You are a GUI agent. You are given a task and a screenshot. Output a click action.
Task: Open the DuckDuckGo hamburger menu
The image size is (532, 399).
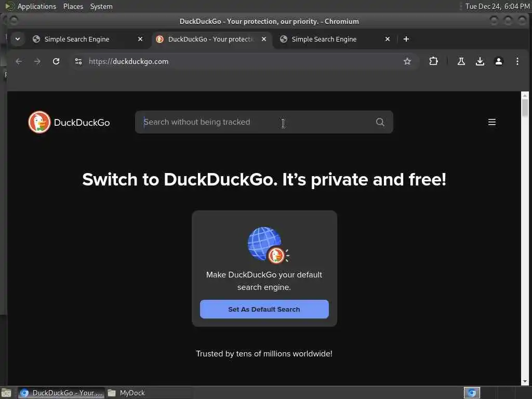491,122
